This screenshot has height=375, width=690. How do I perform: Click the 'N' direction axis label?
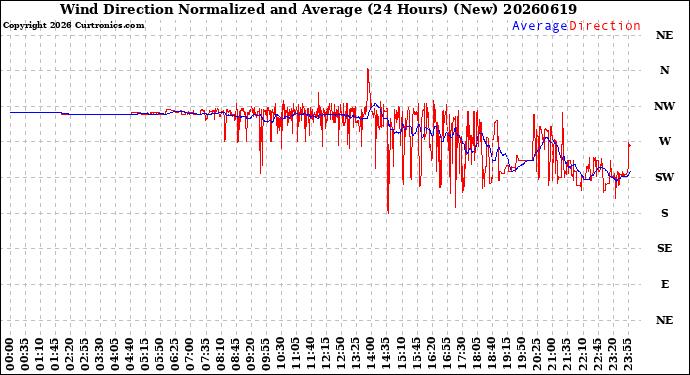click(664, 70)
